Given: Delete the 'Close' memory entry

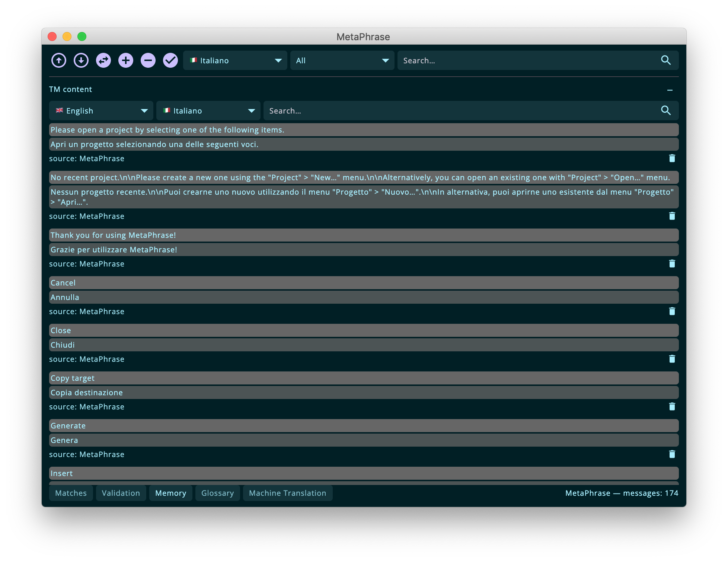Looking at the screenshot, I should [672, 359].
